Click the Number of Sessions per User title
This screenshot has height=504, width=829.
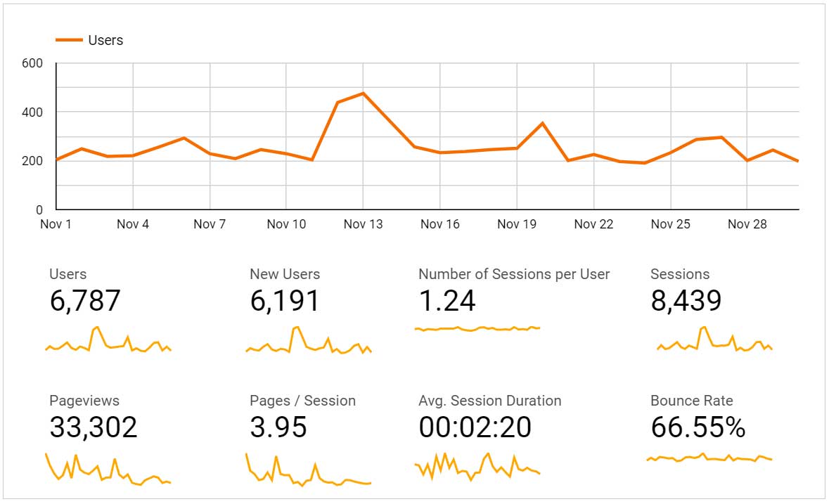514,274
